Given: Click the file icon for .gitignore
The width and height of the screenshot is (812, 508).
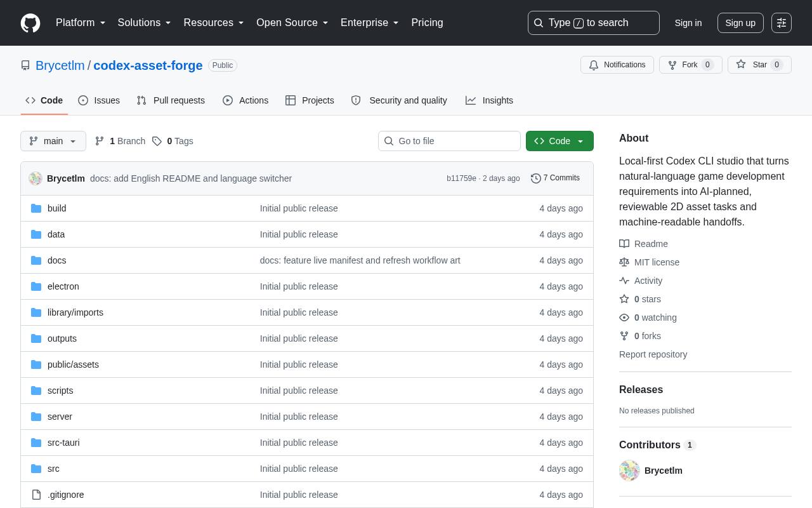Looking at the screenshot, I should (36, 495).
